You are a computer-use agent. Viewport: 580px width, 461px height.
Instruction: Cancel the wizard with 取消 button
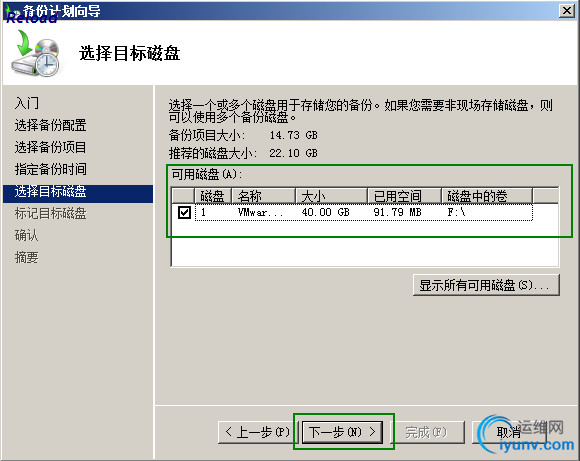pos(509,432)
